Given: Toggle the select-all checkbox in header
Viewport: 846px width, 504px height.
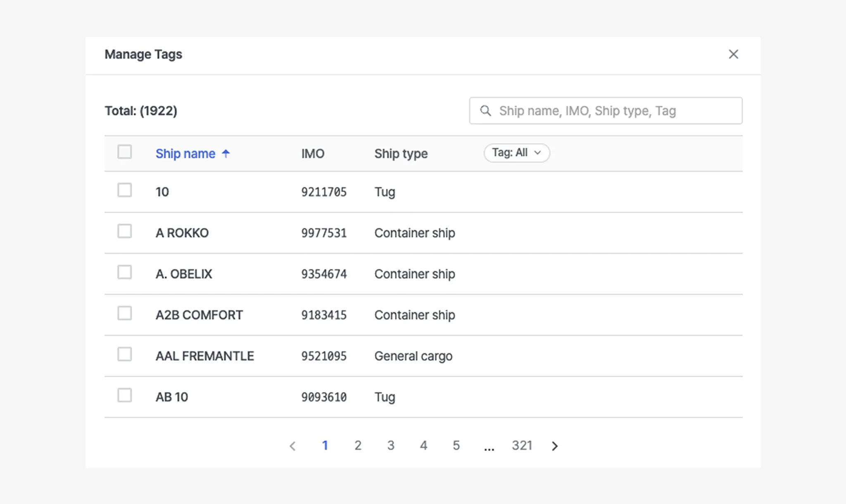Looking at the screenshot, I should point(124,152).
